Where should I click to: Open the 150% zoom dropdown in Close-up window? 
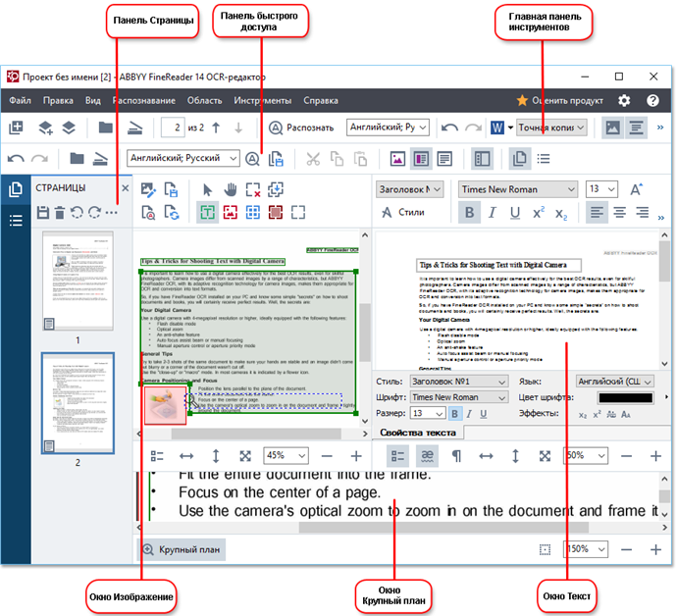(x=586, y=549)
